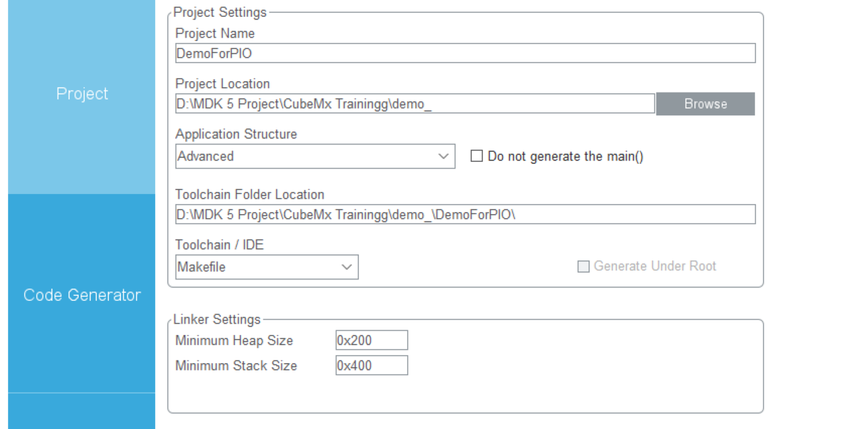Screen dimensions: 868x429
Task: Click the Toolchain Folder Location path field
Action: click(465, 214)
